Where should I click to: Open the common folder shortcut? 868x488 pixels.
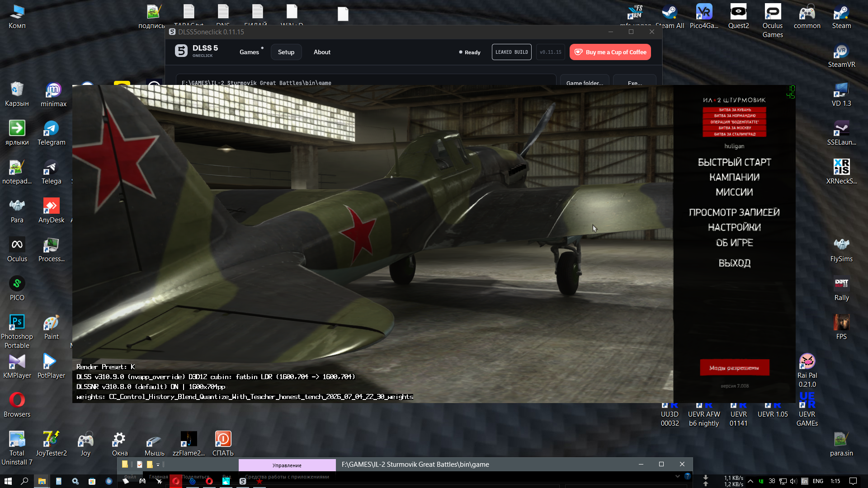[807, 17]
